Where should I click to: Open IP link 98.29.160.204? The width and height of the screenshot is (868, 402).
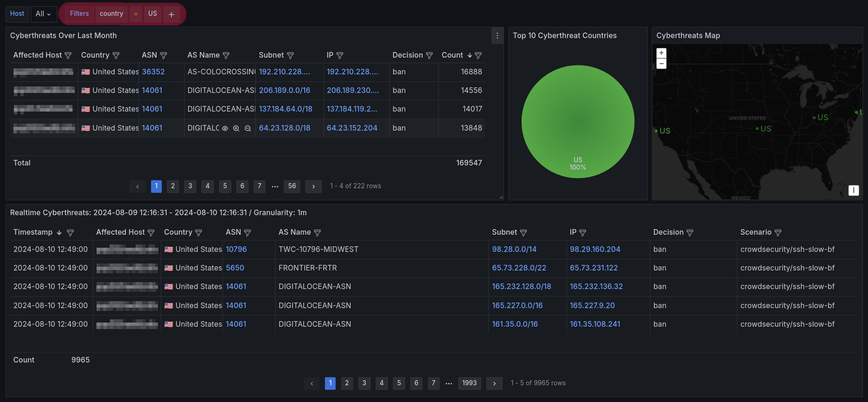pyautogui.click(x=595, y=250)
